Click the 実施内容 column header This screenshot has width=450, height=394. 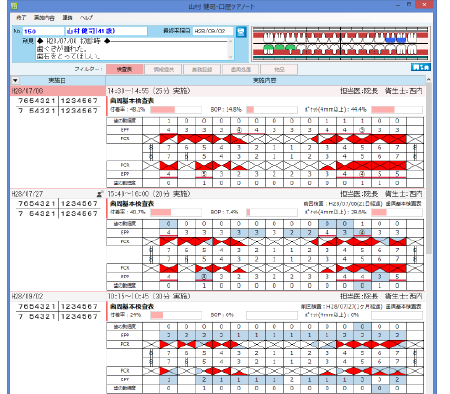(265, 80)
